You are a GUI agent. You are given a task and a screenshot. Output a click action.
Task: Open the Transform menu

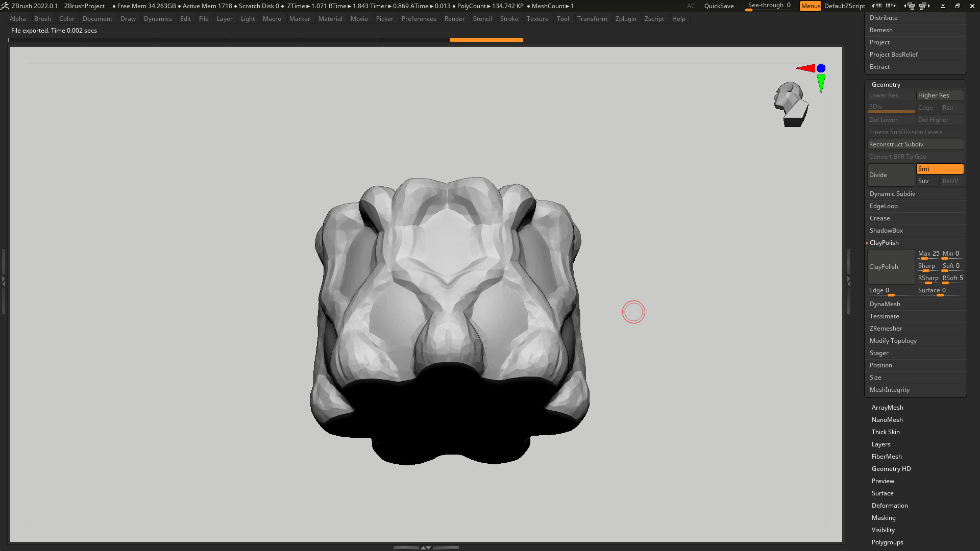pos(592,19)
